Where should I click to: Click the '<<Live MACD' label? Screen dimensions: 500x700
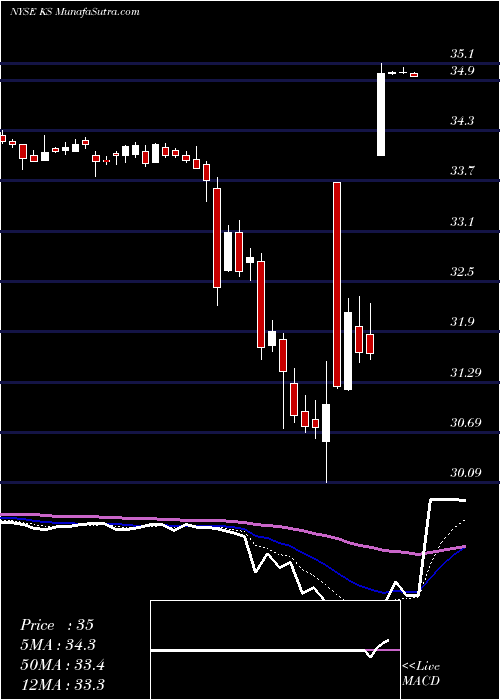[421, 674]
